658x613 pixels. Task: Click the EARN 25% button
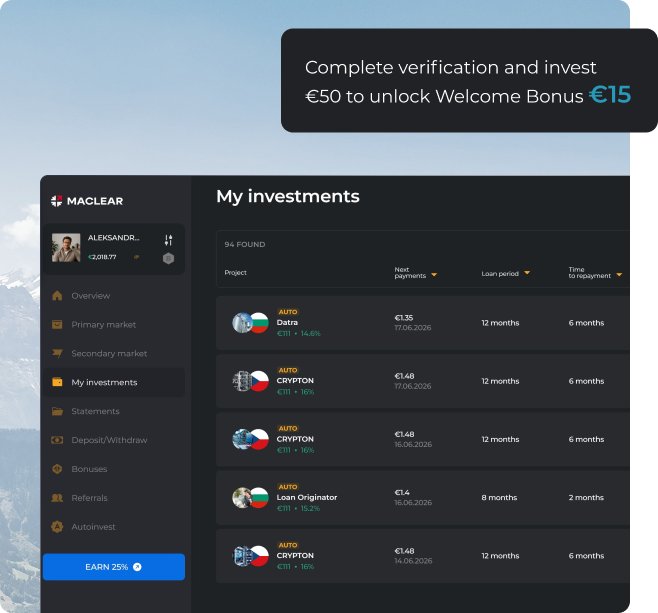(114, 567)
